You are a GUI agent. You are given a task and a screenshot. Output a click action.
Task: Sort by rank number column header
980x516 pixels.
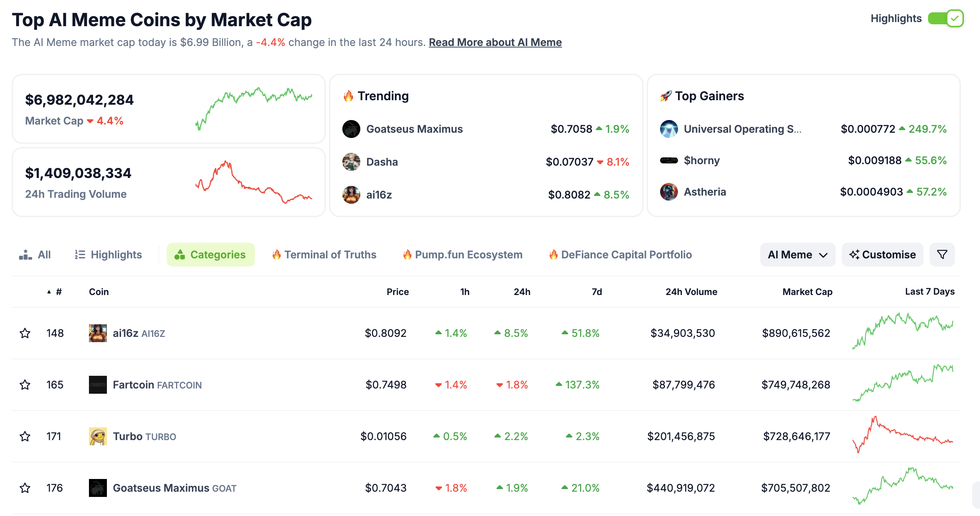click(x=58, y=292)
